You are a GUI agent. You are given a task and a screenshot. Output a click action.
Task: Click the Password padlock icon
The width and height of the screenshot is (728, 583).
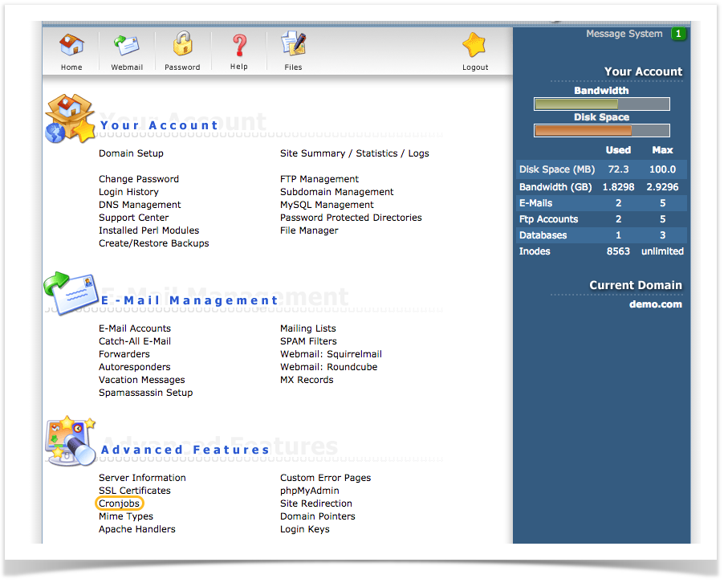click(182, 43)
